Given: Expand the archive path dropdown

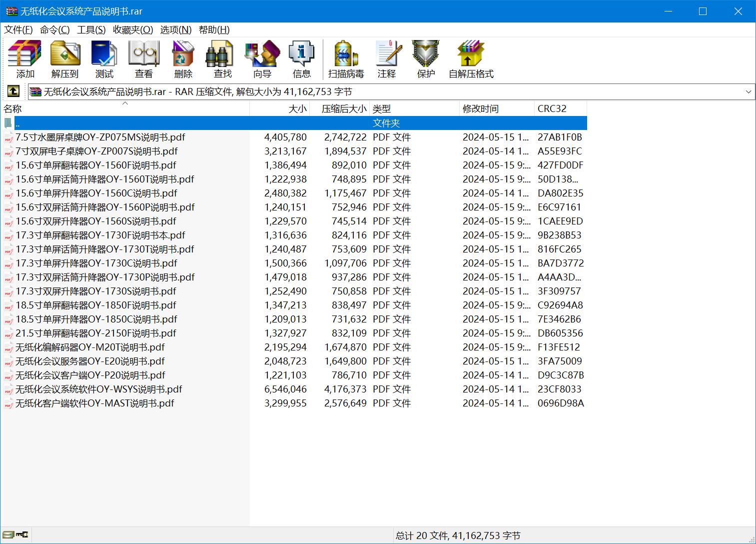Looking at the screenshot, I should coord(748,92).
